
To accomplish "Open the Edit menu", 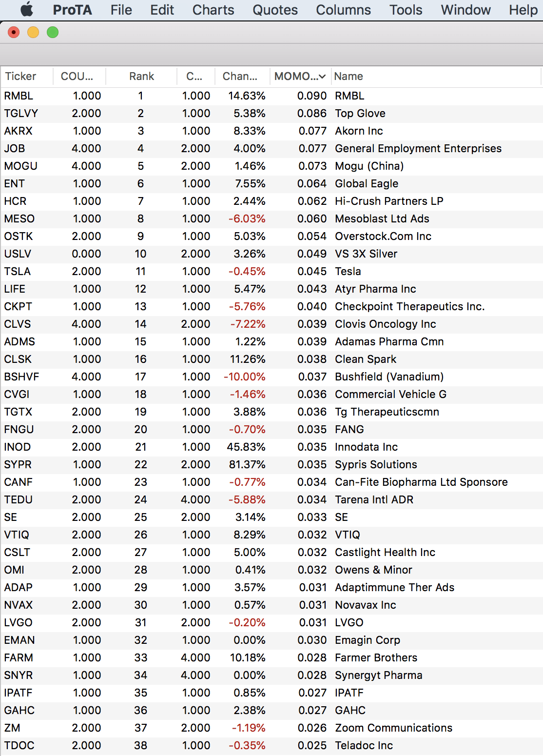I will [x=162, y=10].
